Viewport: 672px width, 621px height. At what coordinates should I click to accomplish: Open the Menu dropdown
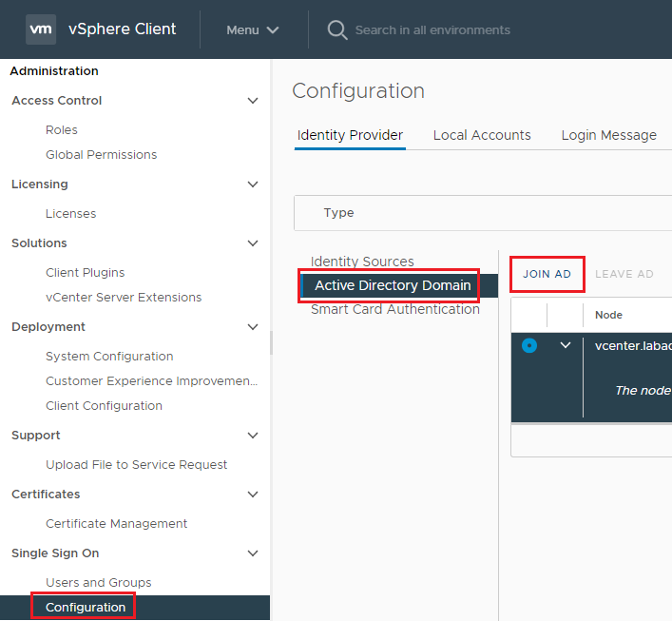point(252,29)
